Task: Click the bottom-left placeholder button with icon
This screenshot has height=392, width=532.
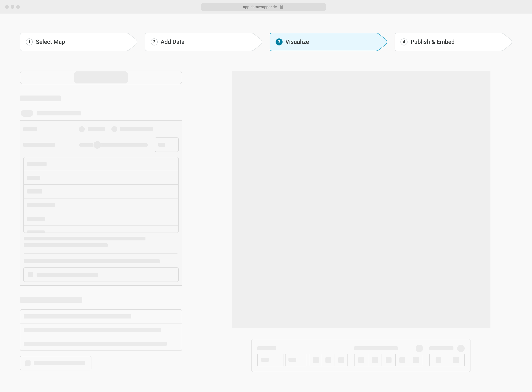Action: (x=55, y=363)
